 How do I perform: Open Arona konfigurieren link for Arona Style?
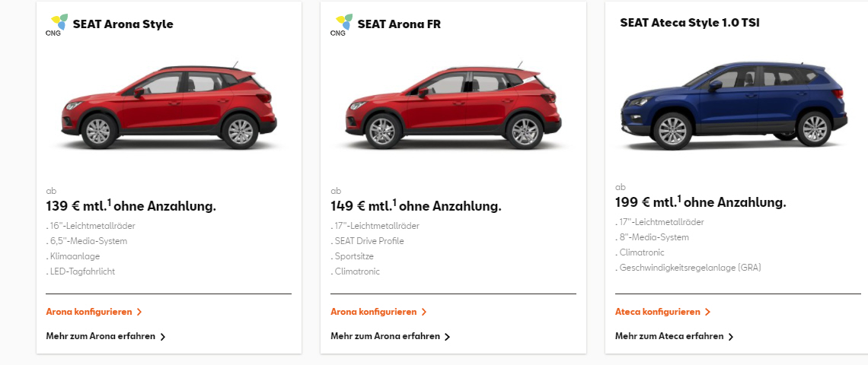tap(89, 312)
